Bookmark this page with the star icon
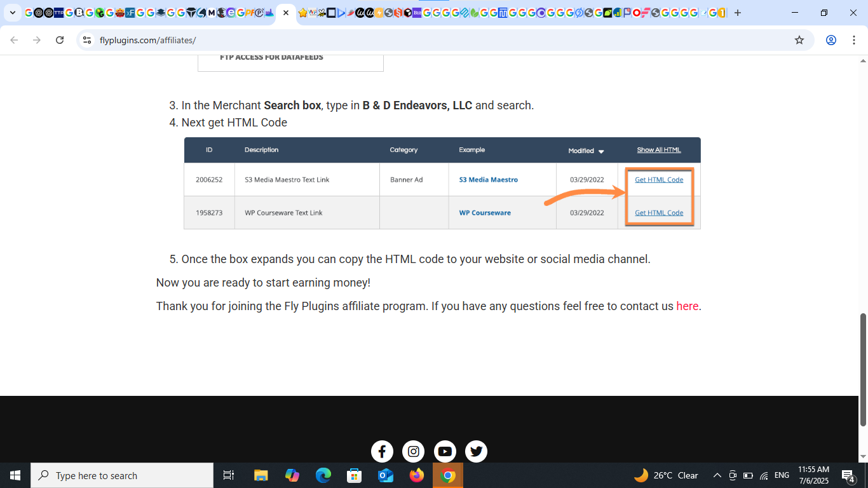 (x=799, y=40)
